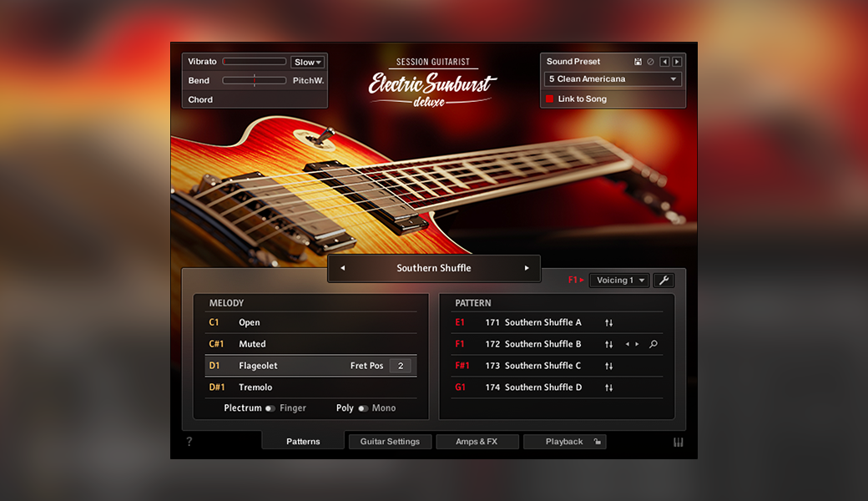Click the Chord display row
868x501 pixels.
[255, 99]
